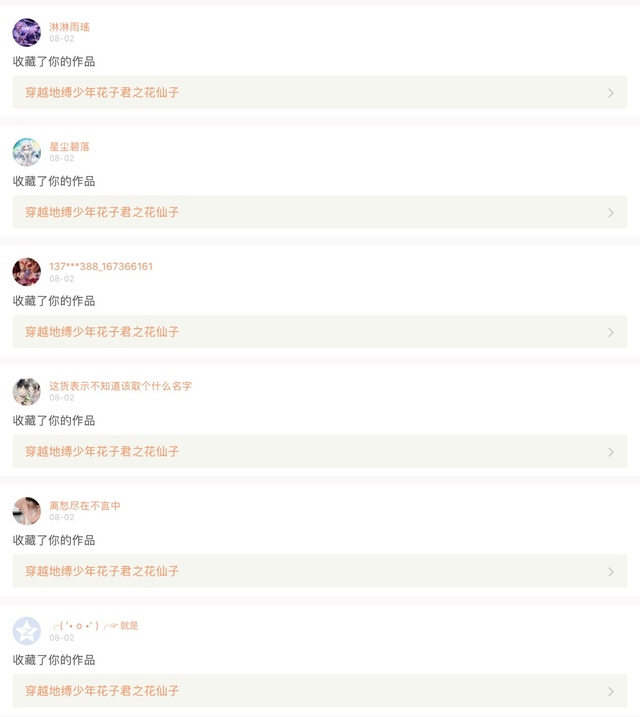Open the username link 淋淋雨瑤
The width and height of the screenshot is (640, 717).
(x=69, y=27)
